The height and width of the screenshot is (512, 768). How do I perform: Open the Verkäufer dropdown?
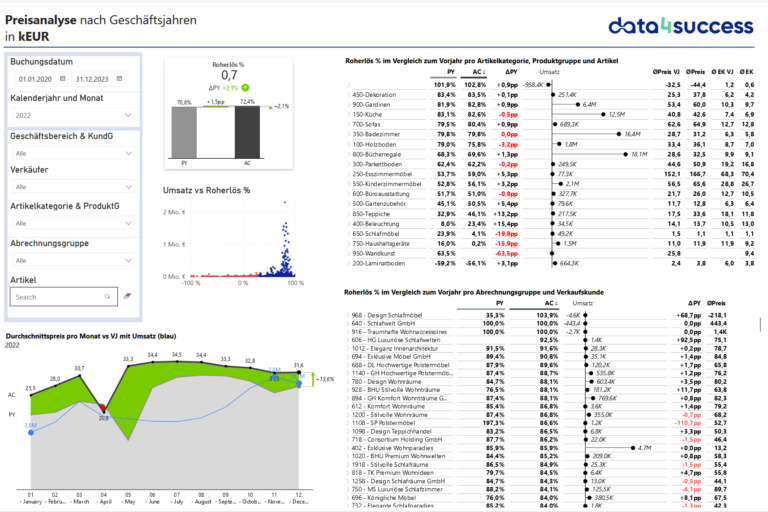(x=73, y=187)
